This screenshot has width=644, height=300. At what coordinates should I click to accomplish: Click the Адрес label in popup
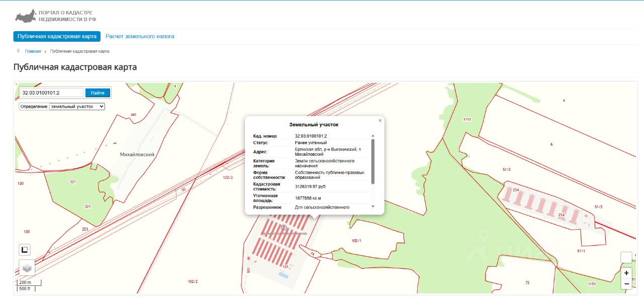click(260, 152)
